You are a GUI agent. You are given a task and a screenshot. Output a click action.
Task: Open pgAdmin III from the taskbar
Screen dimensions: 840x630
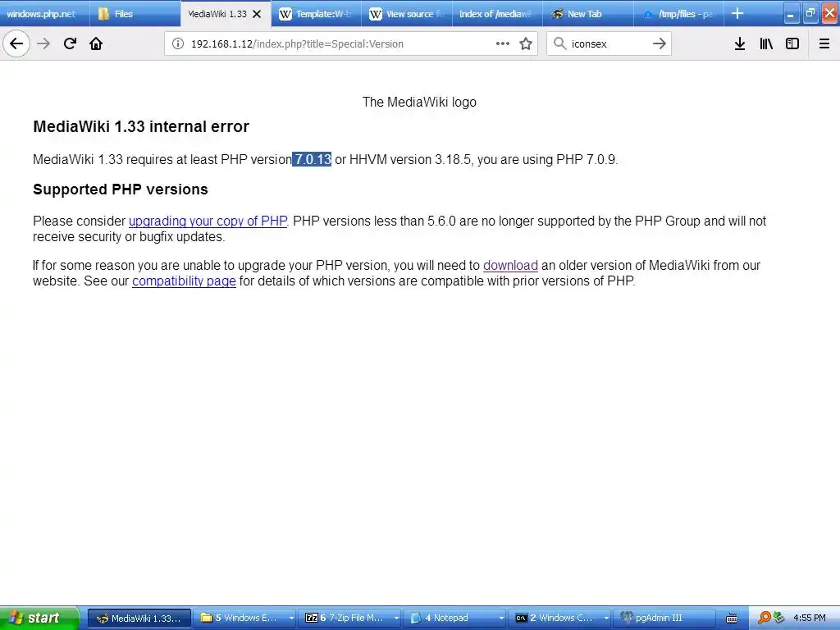[x=664, y=618]
